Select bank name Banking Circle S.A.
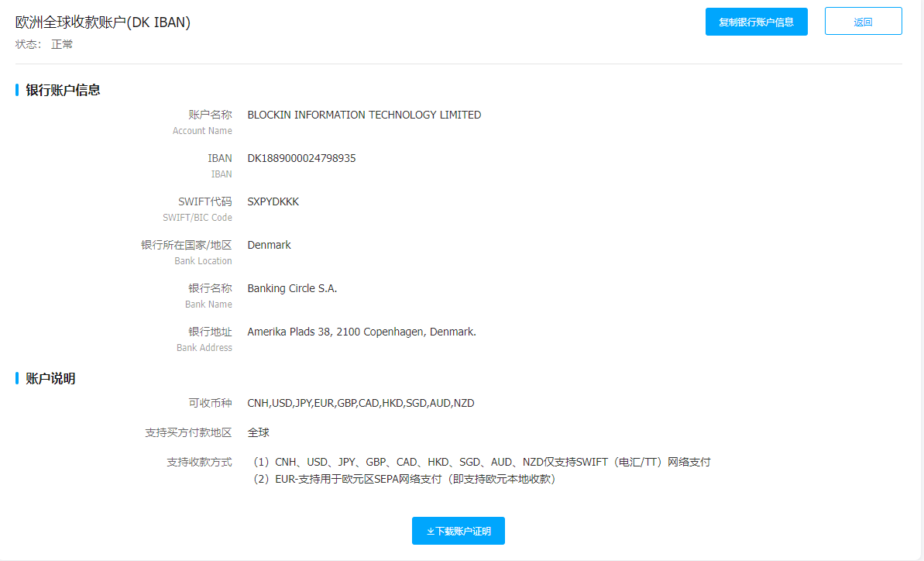Screen dimensions: 924x561 pos(292,289)
